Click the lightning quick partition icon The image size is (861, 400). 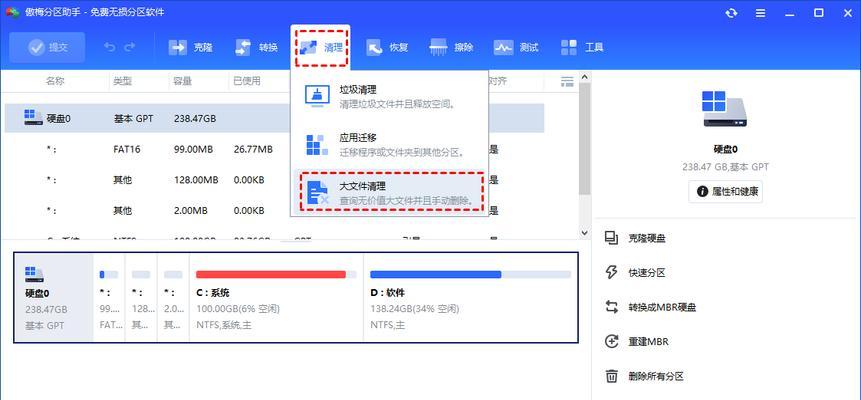pyautogui.click(x=611, y=273)
